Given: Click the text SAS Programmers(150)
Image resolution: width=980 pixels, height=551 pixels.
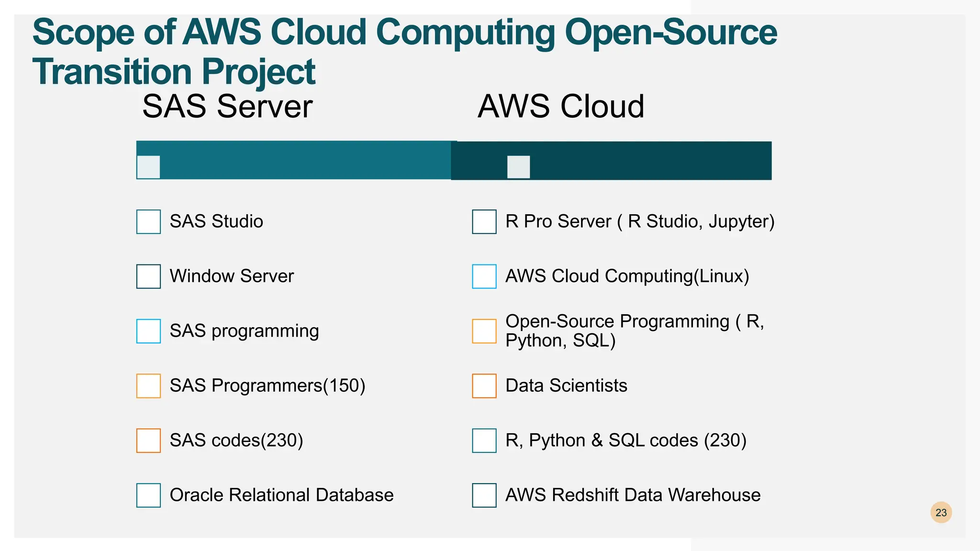Looking at the screenshot, I should (267, 386).
